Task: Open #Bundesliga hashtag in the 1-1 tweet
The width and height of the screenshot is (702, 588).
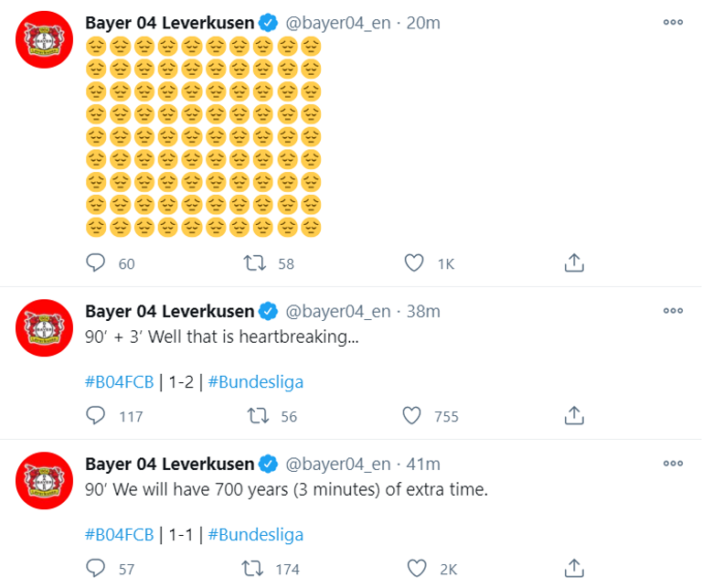Action: [x=255, y=535]
